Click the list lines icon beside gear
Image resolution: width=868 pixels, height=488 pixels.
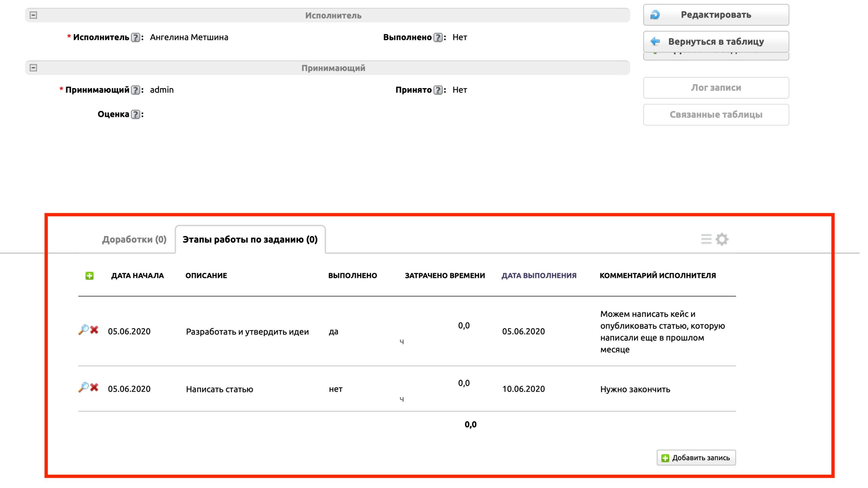click(x=706, y=239)
